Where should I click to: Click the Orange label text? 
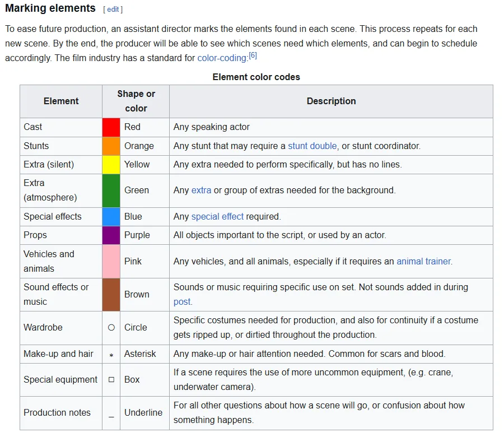pos(139,146)
